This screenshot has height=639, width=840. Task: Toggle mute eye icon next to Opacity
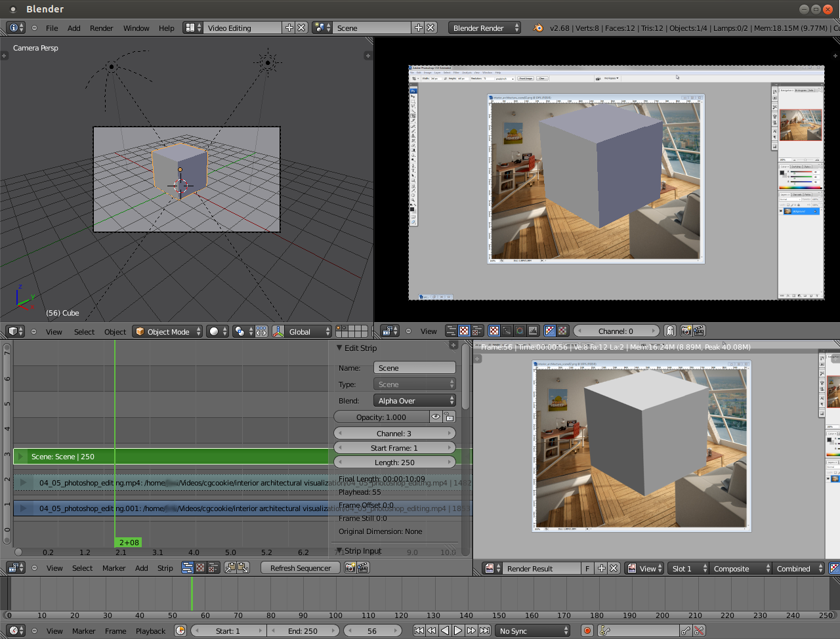[x=436, y=417]
